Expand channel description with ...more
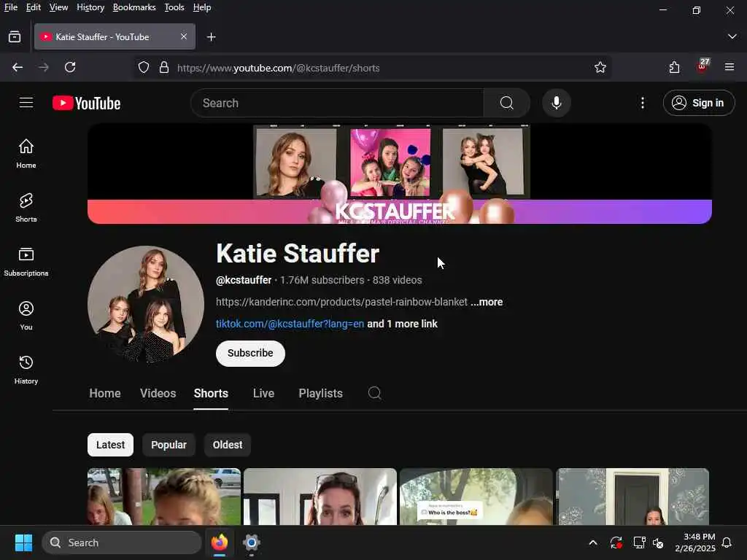Screen dimensions: 747x560 tap(487, 302)
